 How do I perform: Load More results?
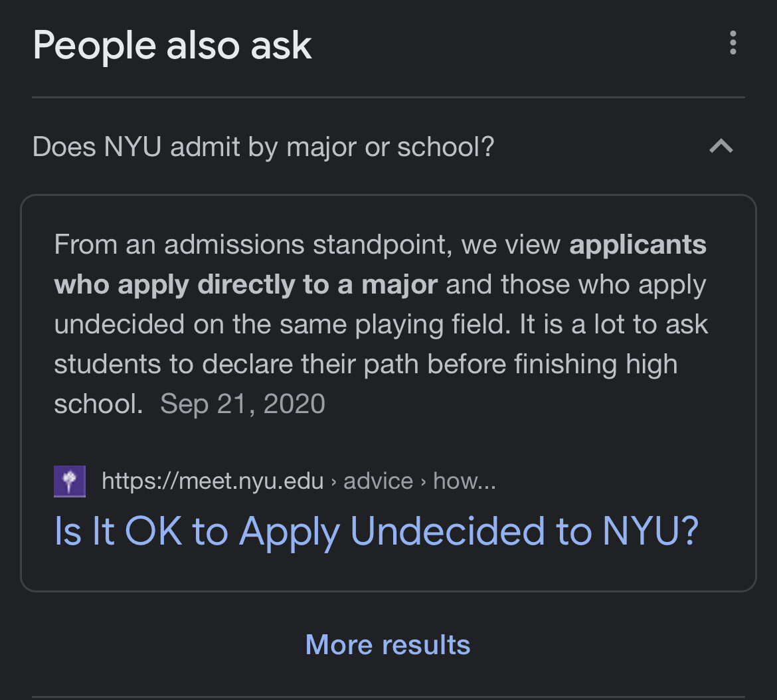(x=388, y=644)
